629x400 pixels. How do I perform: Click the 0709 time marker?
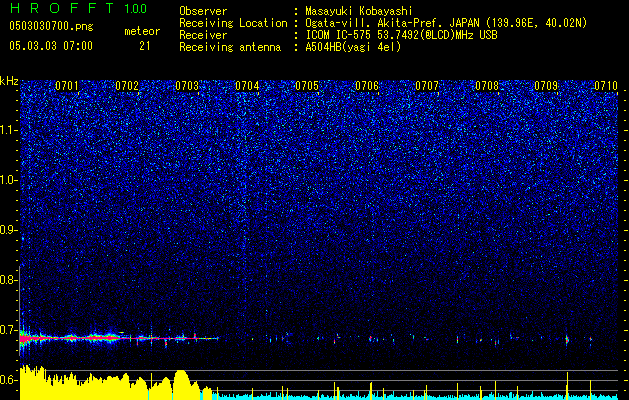pyautogui.click(x=546, y=86)
